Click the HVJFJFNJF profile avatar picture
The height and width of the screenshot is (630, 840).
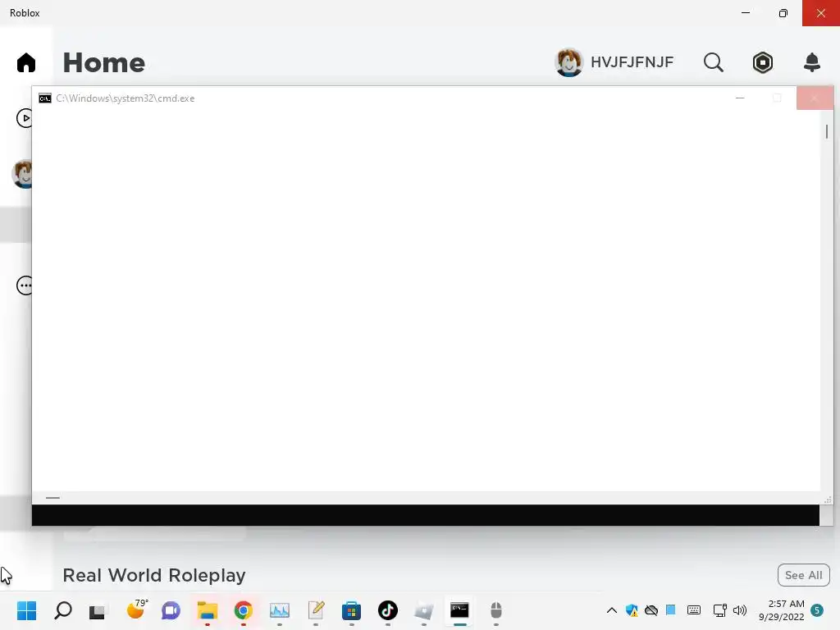(x=568, y=62)
